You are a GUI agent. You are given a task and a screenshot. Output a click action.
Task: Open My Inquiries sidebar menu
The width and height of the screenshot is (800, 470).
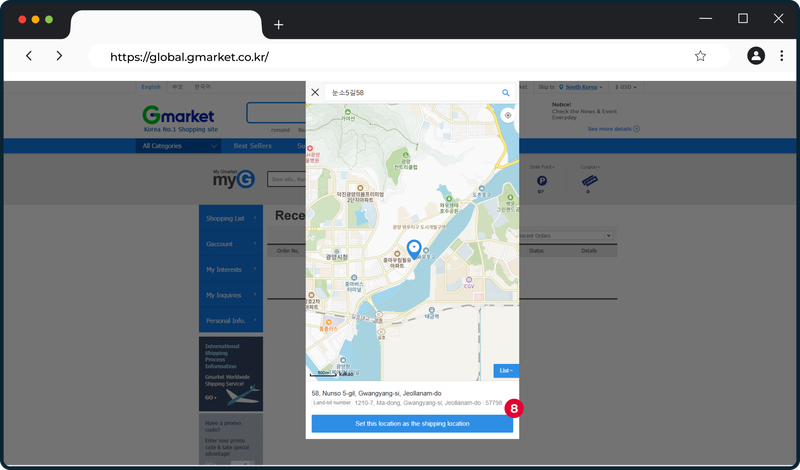231,295
